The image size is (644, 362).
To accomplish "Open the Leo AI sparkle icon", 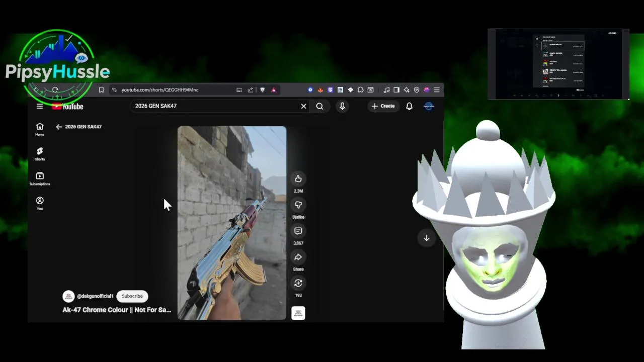I will pyautogui.click(x=407, y=90).
